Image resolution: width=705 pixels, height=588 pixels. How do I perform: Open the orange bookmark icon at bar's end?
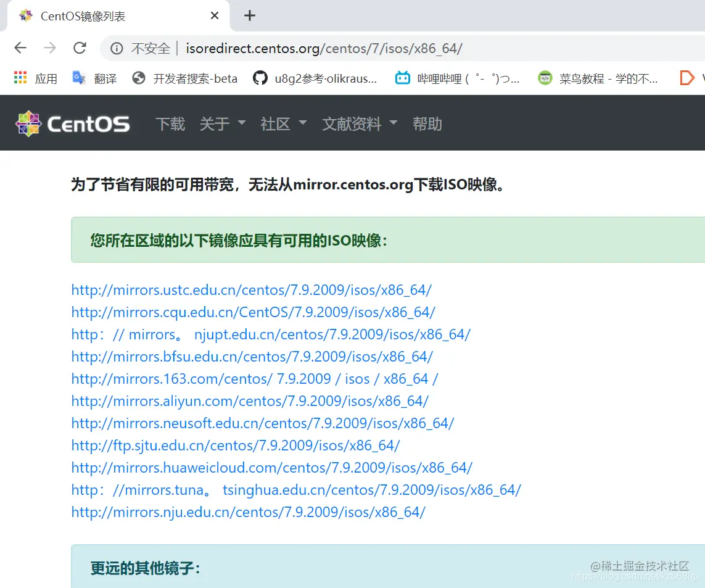point(686,78)
